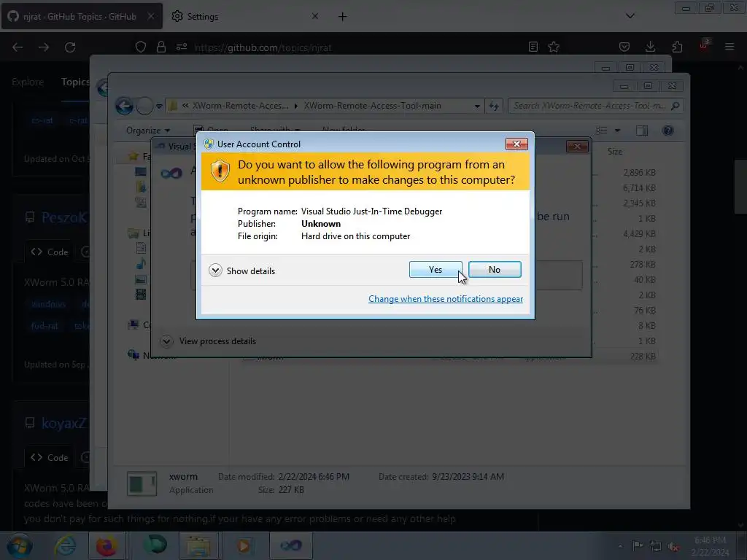Open Firefox downloads panel
747x560 pixels.
650,47
